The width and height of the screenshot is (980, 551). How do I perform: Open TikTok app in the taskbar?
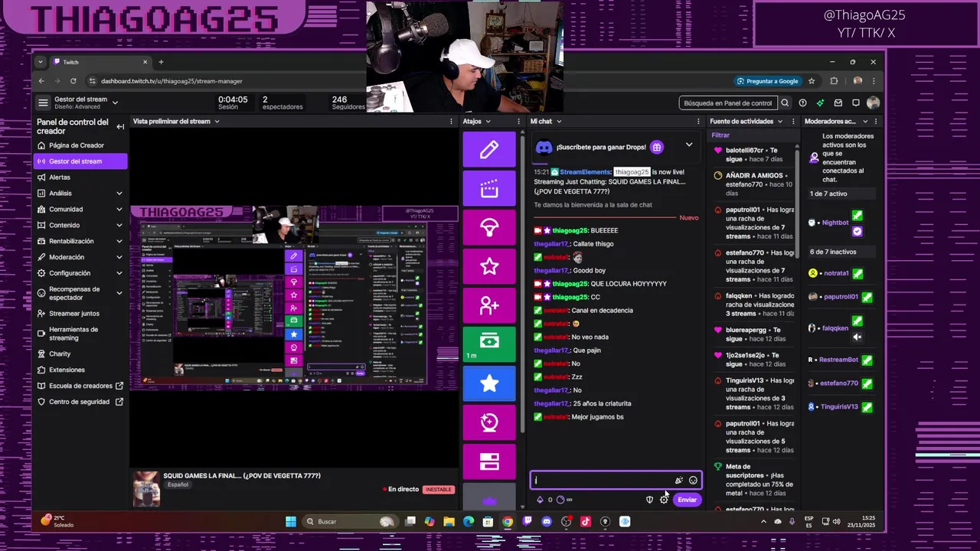(586, 522)
